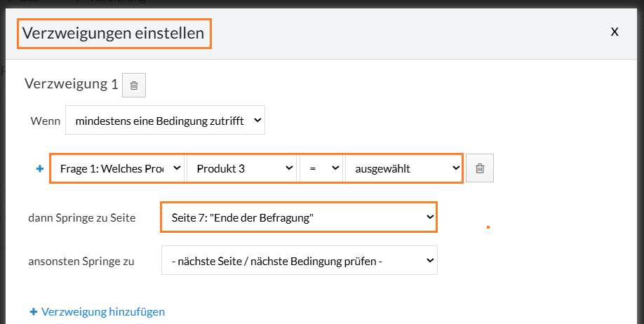644x324 pixels.
Task: Expand the 'ausgewählt' state dropdown
Action: [x=403, y=168]
